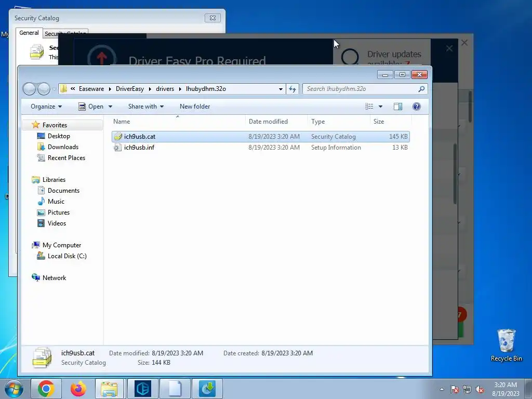The height and width of the screenshot is (399, 532).
Task: Open the Share with menu
Action: [x=146, y=107]
